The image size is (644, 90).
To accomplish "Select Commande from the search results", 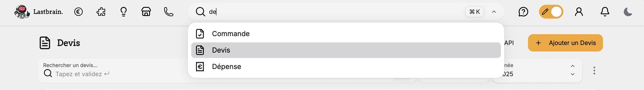I will tap(230, 34).
